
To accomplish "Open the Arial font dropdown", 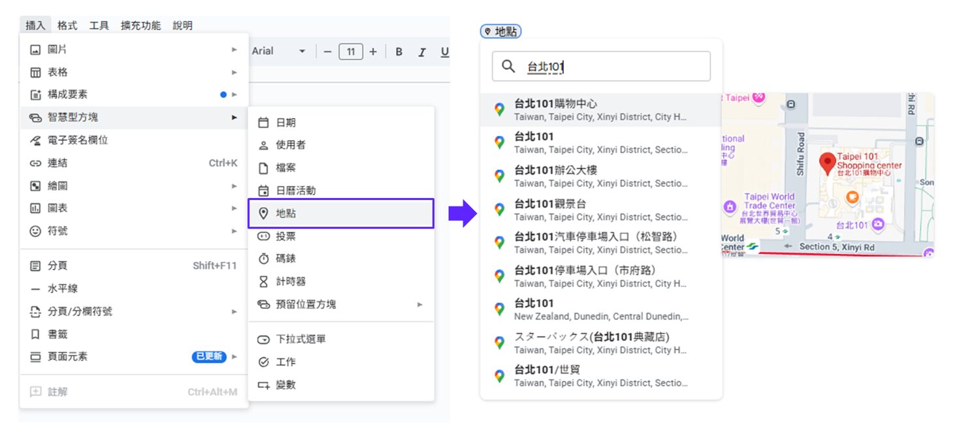I will pos(279,52).
